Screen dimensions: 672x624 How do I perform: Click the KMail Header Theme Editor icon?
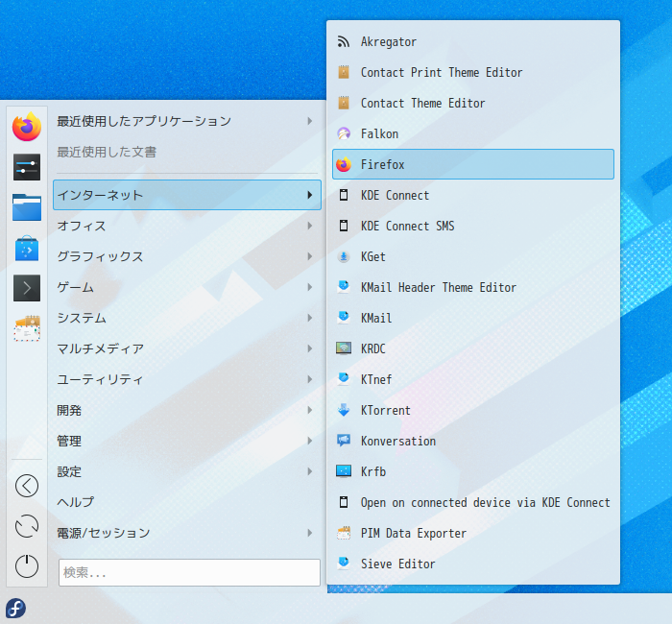(x=344, y=287)
